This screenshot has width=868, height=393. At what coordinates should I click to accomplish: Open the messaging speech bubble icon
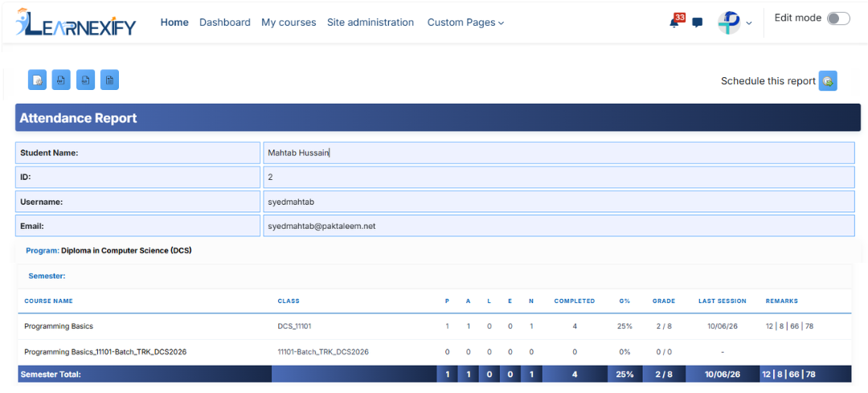click(698, 23)
